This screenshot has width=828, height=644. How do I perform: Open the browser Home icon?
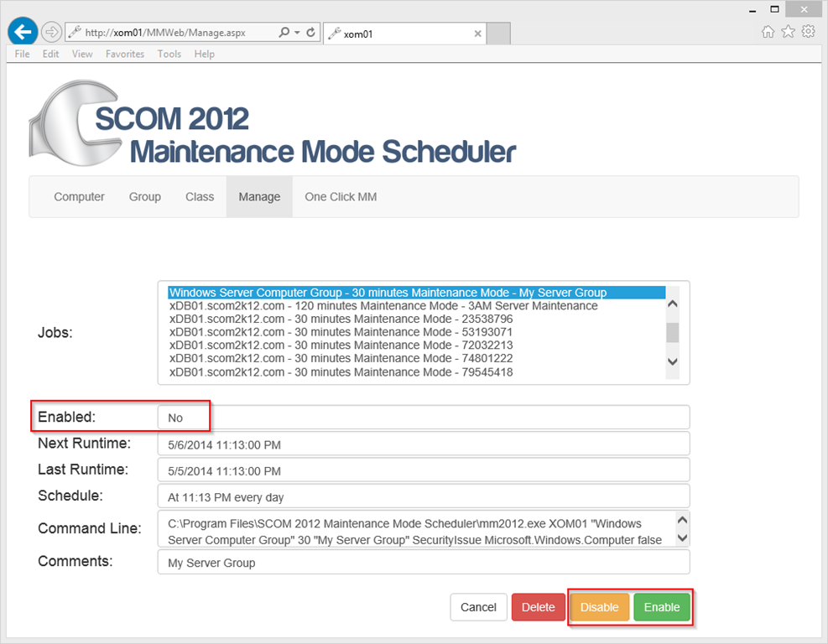[x=768, y=32]
